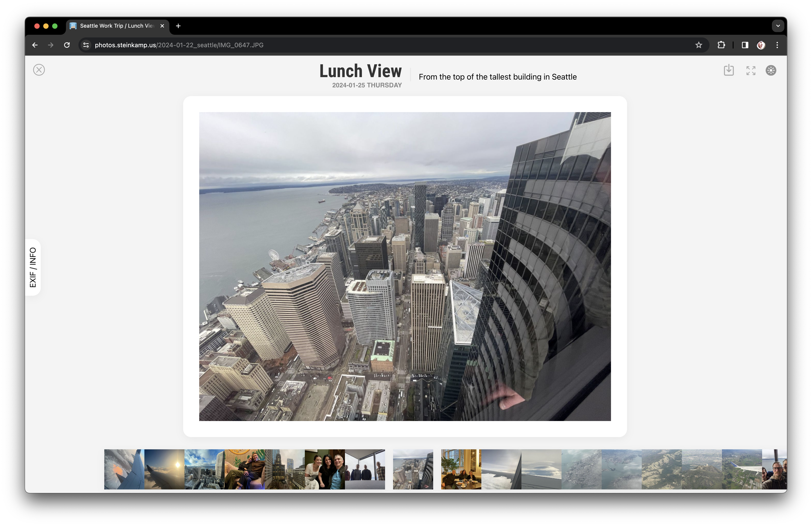The height and width of the screenshot is (526, 812).
Task: Download the photo with the download icon
Action: [x=728, y=70]
